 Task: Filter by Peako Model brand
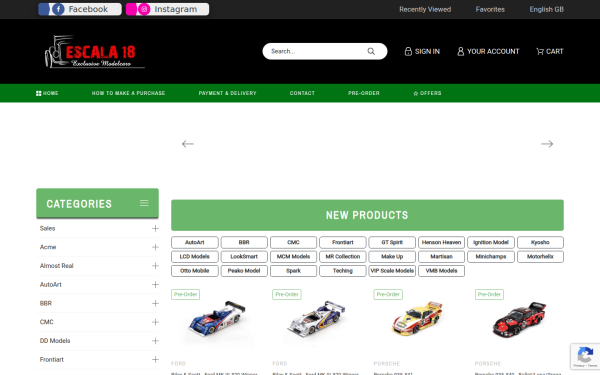[244, 271]
